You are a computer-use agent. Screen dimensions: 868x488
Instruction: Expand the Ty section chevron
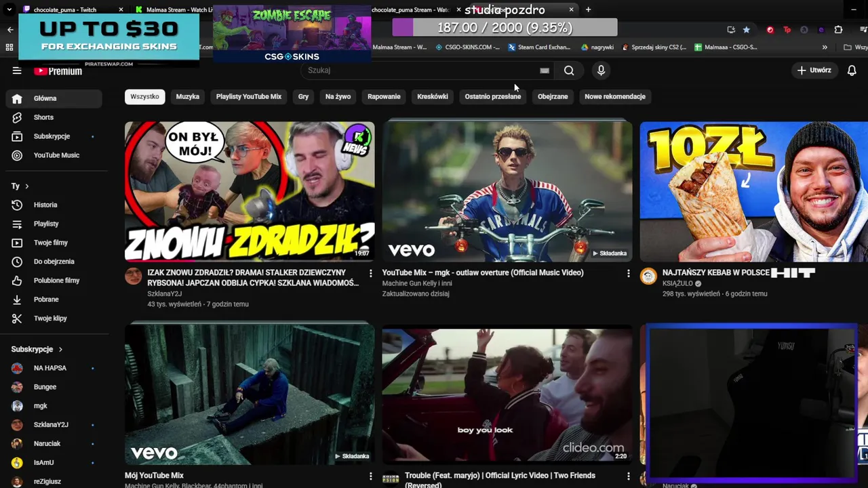26,186
